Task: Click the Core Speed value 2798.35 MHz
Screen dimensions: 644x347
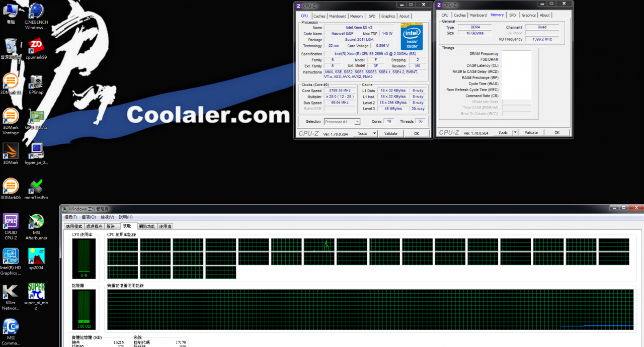Action: point(340,91)
